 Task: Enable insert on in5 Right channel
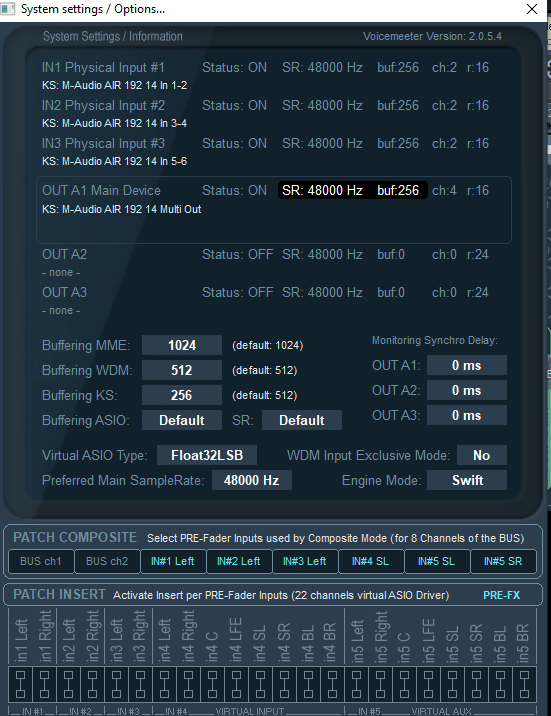pos(380,684)
